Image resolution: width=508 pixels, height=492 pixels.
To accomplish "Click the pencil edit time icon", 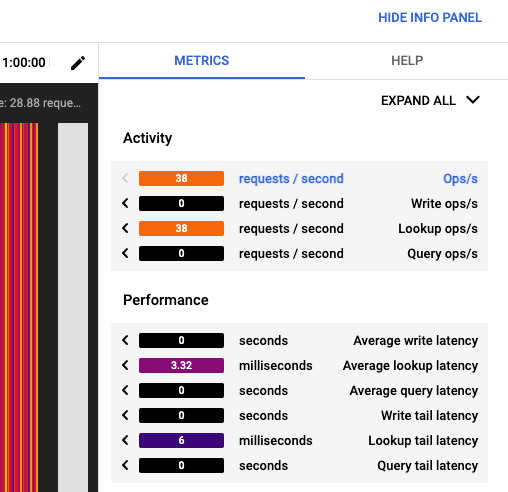I will pyautogui.click(x=78, y=63).
